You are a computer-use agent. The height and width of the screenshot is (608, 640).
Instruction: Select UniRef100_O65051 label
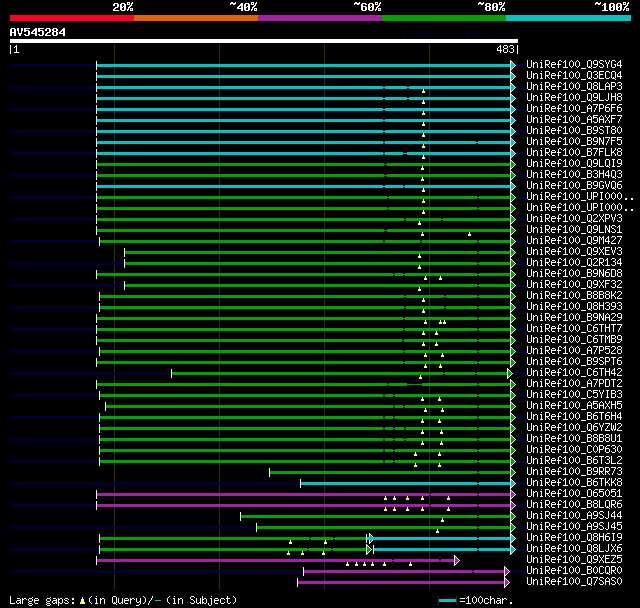pos(574,494)
